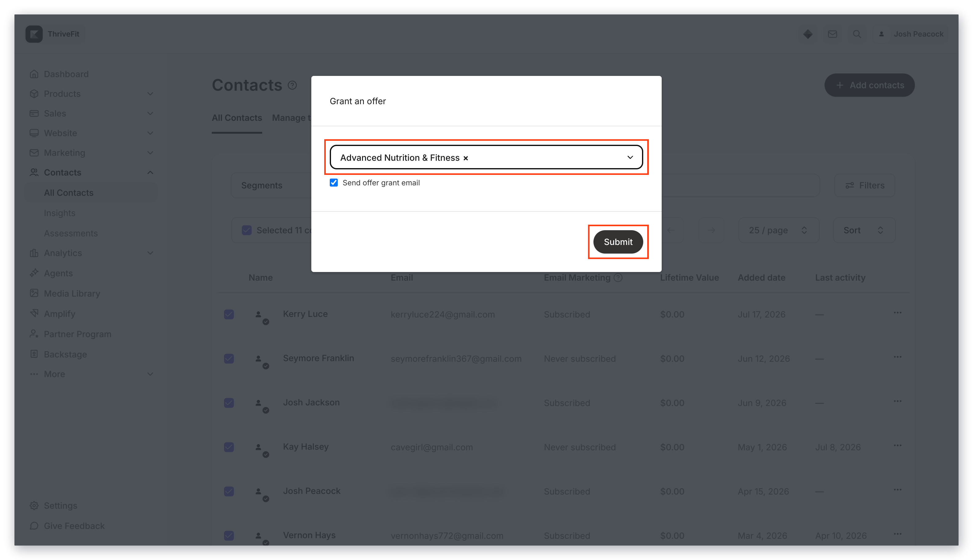
Task: Open Insights under Contacts
Action: pos(60,213)
